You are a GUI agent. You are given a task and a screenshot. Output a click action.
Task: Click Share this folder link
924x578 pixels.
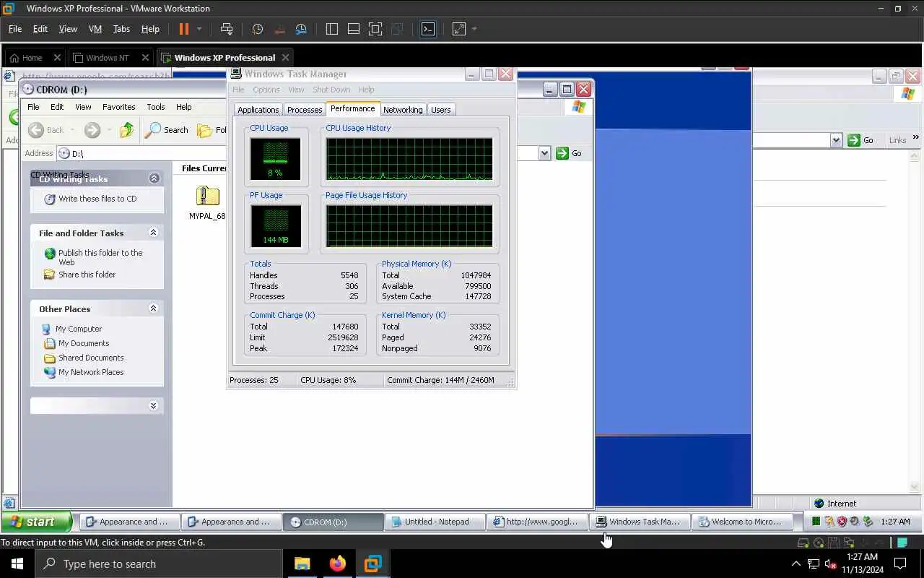pos(87,275)
